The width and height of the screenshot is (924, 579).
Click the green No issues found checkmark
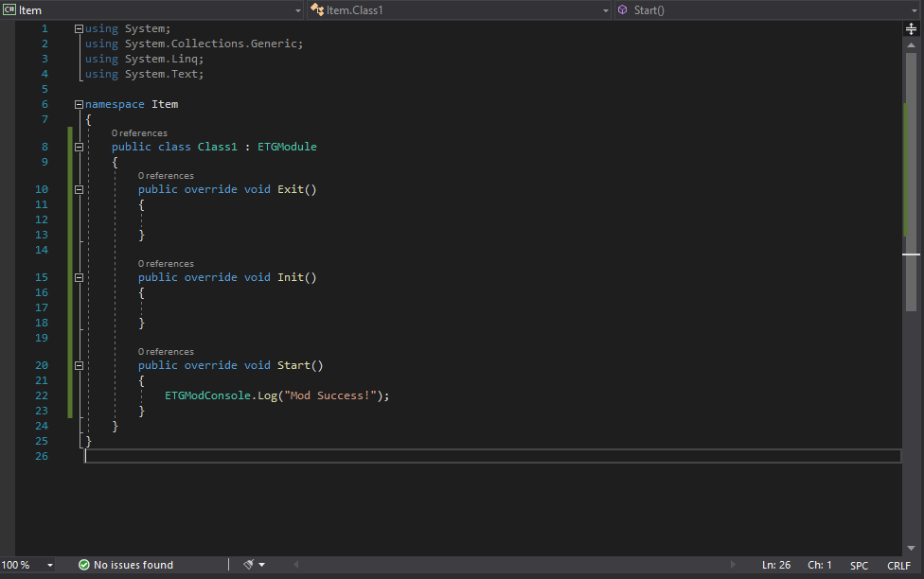(83, 565)
